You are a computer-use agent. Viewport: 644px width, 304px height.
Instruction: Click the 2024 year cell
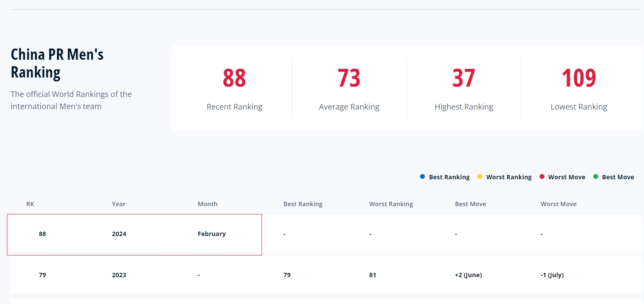click(x=119, y=234)
